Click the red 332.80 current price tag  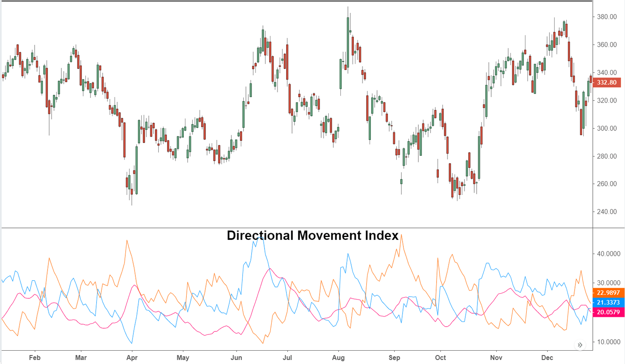[x=607, y=82]
